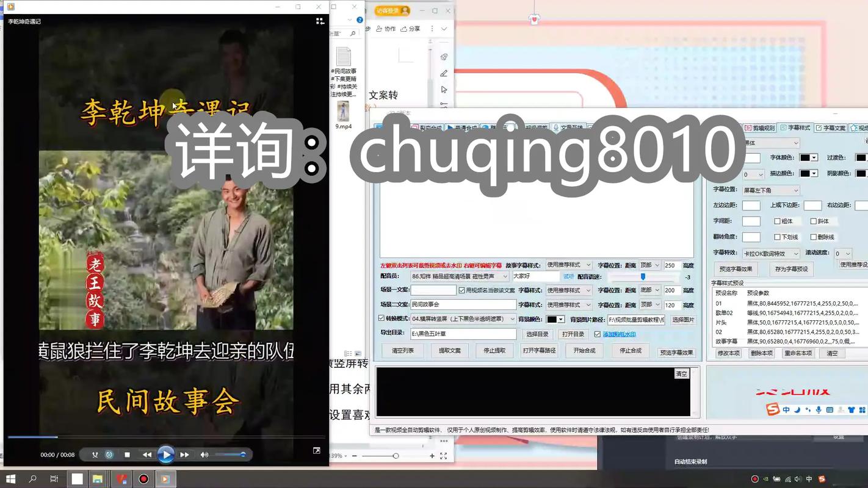Click the 导出目录 path field
The width and height of the screenshot is (868, 488).
tap(463, 334)
